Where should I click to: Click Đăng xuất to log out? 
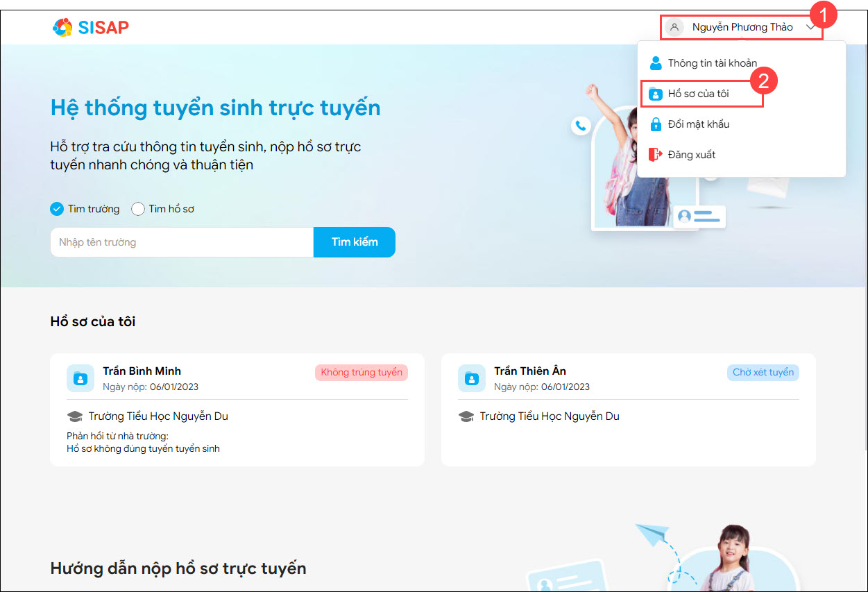pos(741,155)
